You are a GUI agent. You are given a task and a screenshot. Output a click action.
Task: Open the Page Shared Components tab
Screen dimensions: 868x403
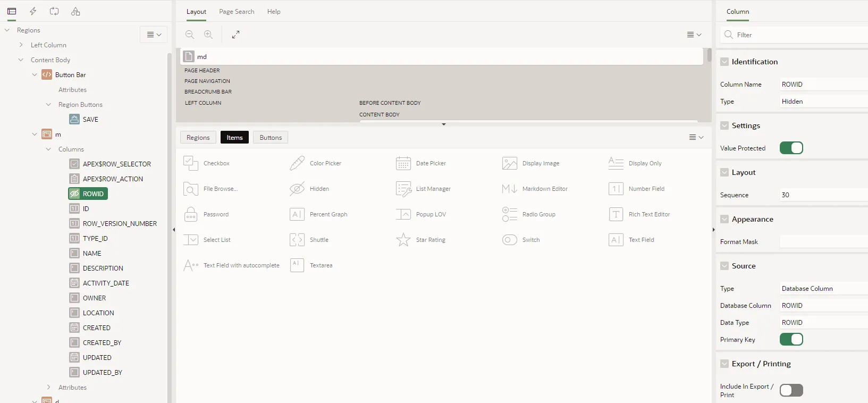75,11
